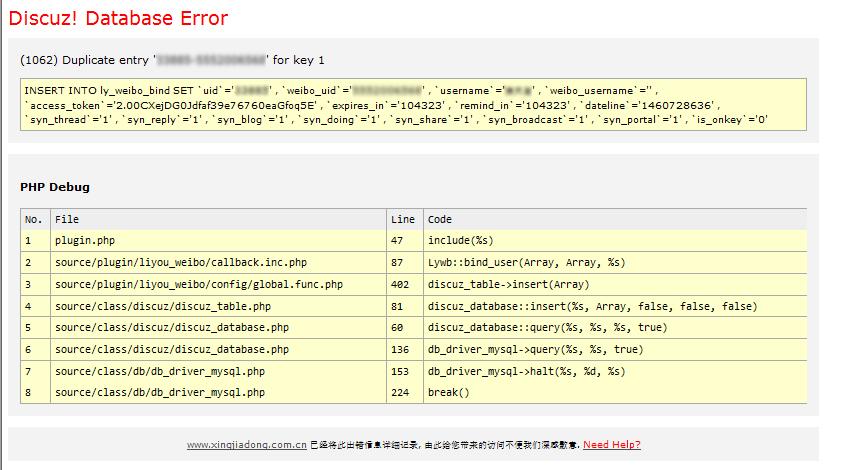Click the Chinese error-logged notice in footer

point(445,444)
